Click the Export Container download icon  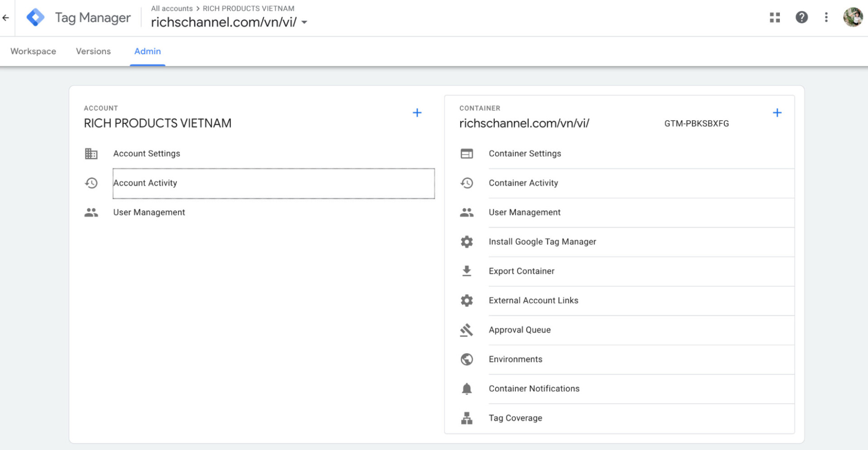tap(467, 271)
